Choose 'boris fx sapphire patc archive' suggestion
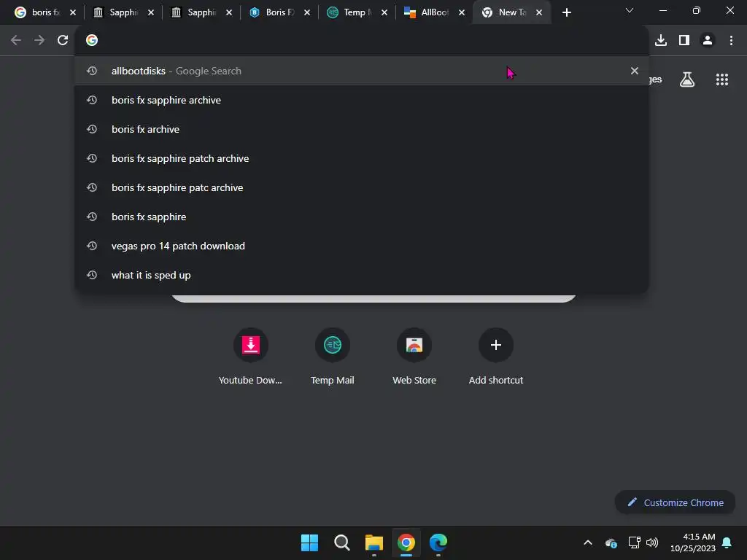Image resolution: width=747 pixels, height=560 pixels. click(x=362, y=187)
